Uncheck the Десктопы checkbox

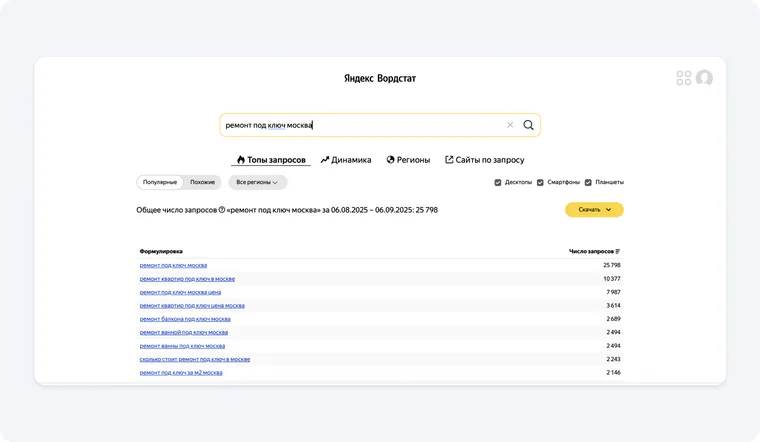click(498, 183)
